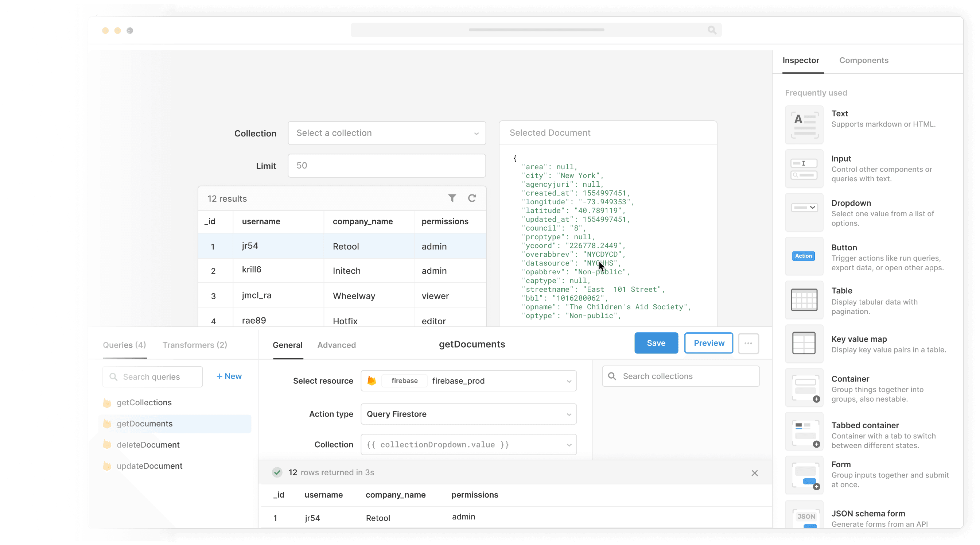The height and width of the screenshot is (545, 980).
Task: Open the Action type dropdown showing Query Firestore
Action: click(x=468, y=414)
